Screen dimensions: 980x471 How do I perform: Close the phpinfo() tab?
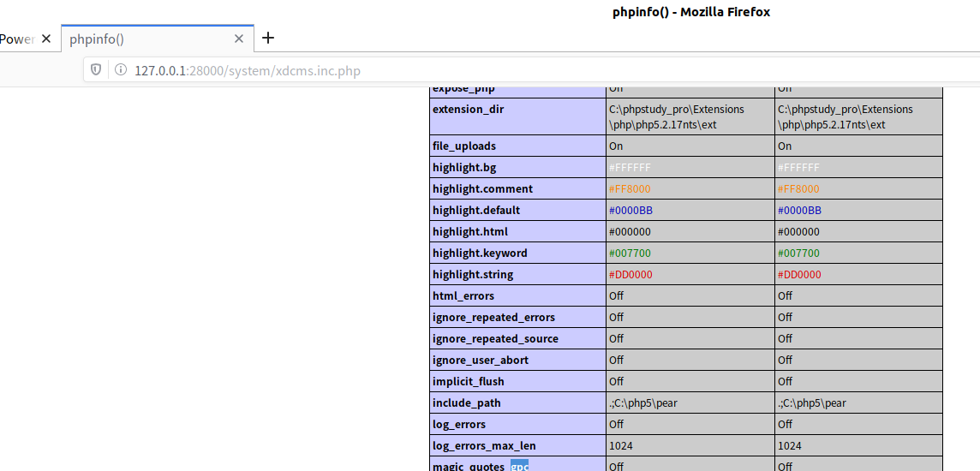pyautogui.click(x=239, y=39)
